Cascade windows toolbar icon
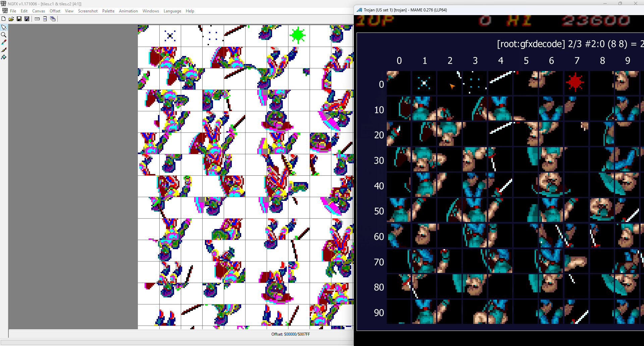The width and height of the screenshot is (644, 346). point(53,19)
